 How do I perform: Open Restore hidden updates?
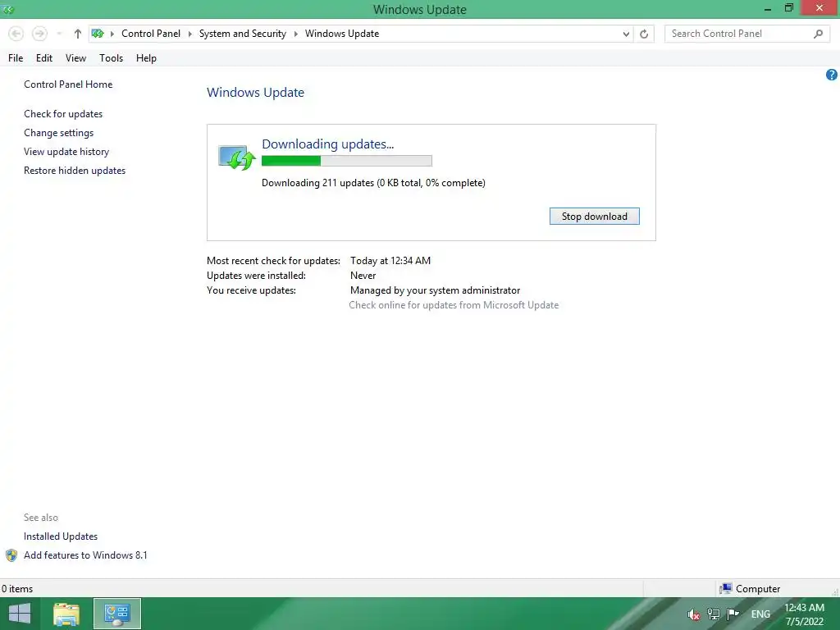75,171
